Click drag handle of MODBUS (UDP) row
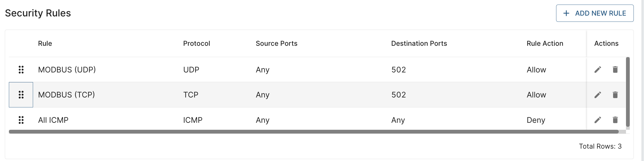This screenshot has width=644, height=161. (21, 70)
